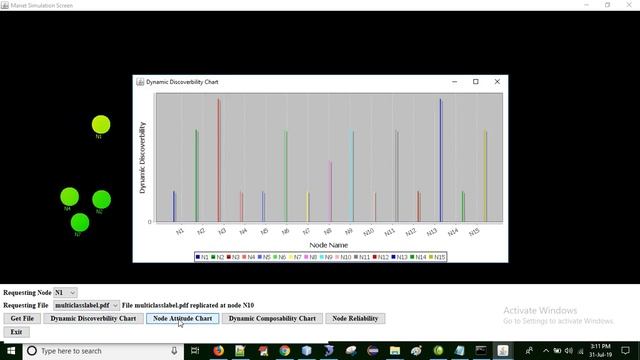Screen dimensions: 640x360
Task: Open File Explorer from the taskbar
Action: click(x=395, y=351)
